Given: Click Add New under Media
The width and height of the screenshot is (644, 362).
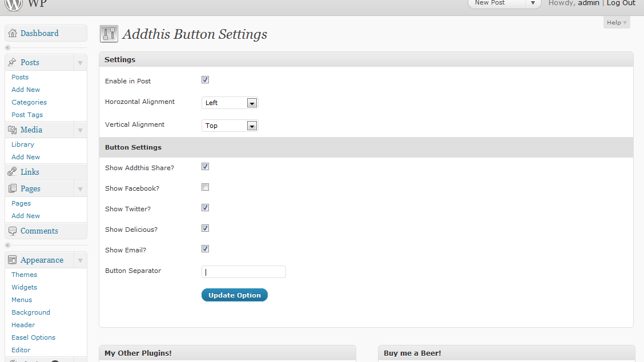Looking at the screenshot, I should pos(26,157).
